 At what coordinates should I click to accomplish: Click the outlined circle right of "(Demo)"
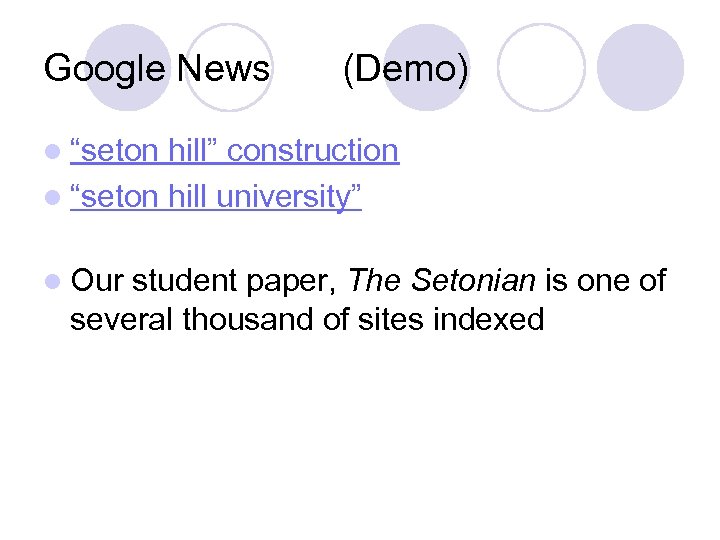(x=541, y=66)
